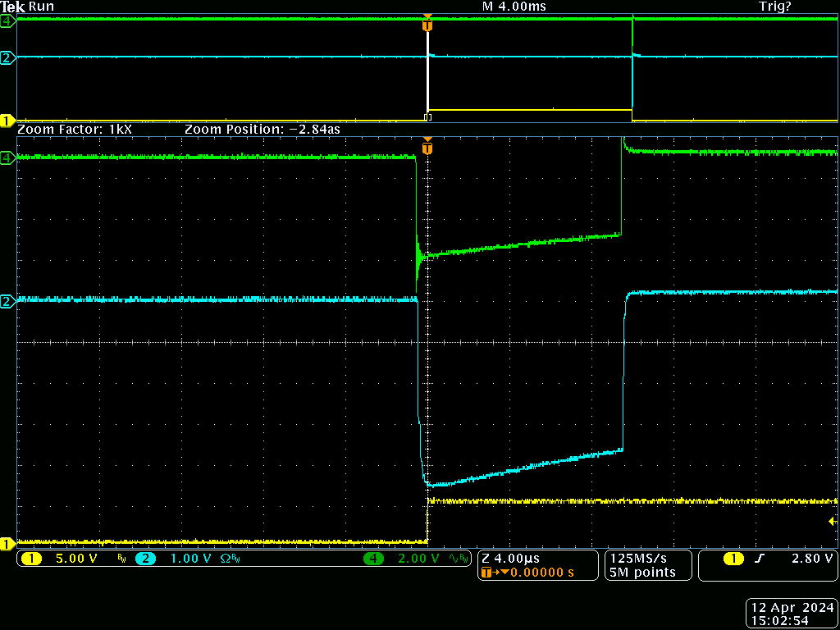Image resolution: width=840 pixels, height=630 pixels.
Task: Toggle the green channel 4 badge in the readout bar
Action: coord(375,559)
